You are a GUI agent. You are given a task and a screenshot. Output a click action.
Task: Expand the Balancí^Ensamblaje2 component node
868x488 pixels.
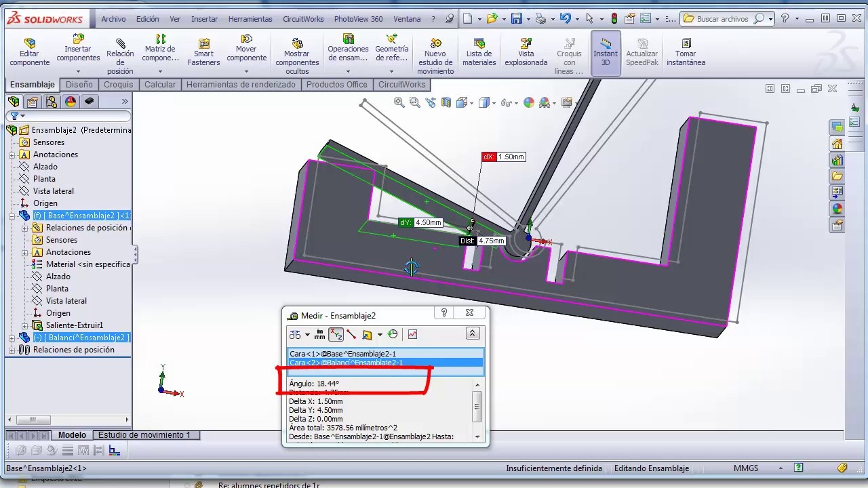(x=12, y=338)
